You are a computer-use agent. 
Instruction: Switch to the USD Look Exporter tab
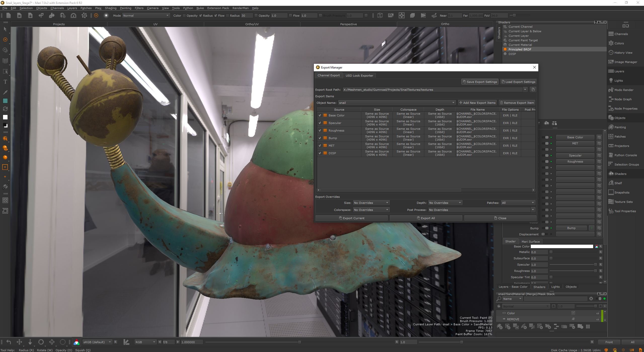[x=359, y=75]
